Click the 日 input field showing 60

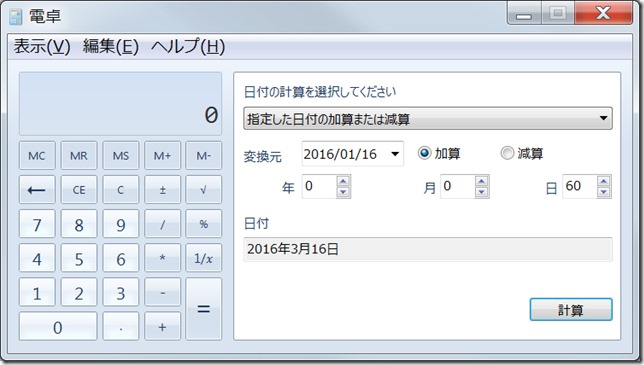pyautogui.click(x=580, y=186)
